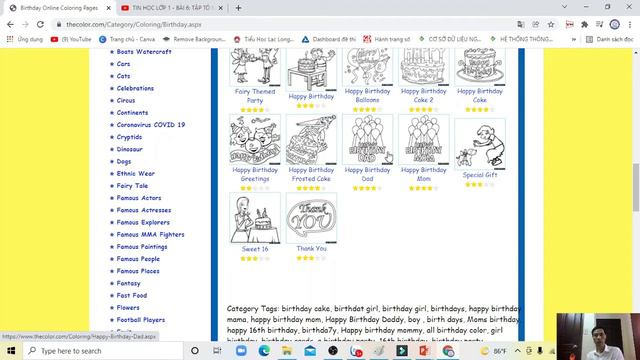This screenshot has width=640, height=360.
Task: Show more bookmarks chevron
Action: click(x=574, y=39)
